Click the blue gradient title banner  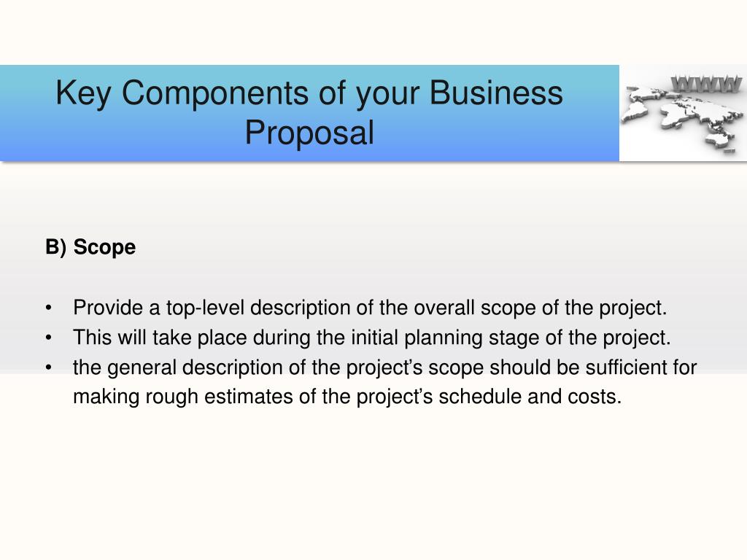[309, 113]
